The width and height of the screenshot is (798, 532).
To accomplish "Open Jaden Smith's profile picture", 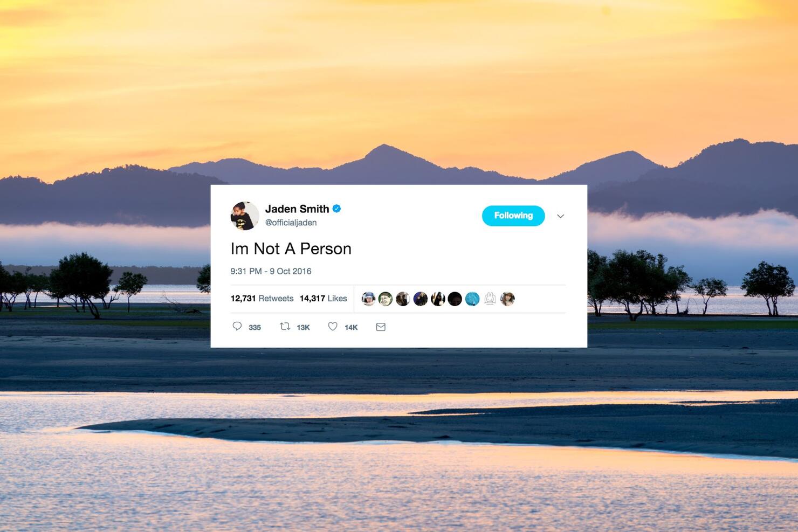I will [245, 216].
